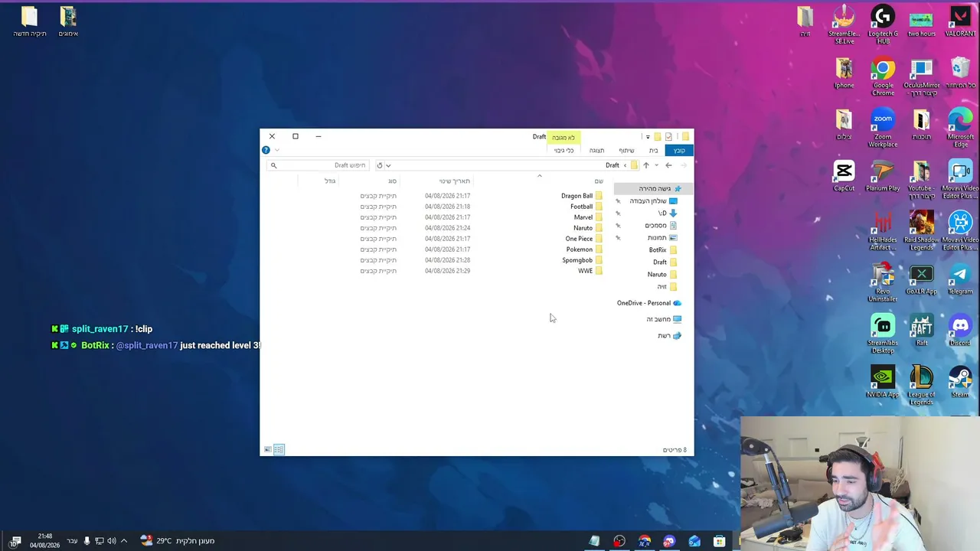The width and height of the screenshot is (980, 551).
Task: Select OneDrive - Personal in navigation pane
Action: (x=648, y=303)
